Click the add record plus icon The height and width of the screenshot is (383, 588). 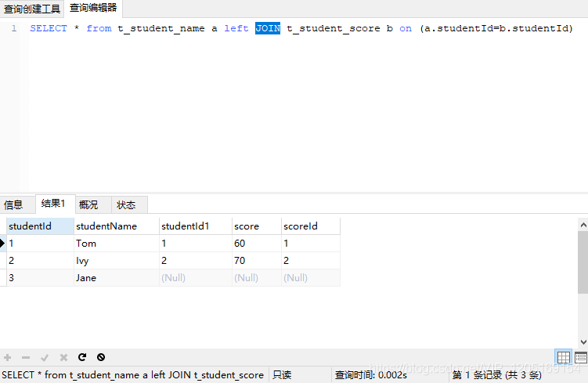point(8,357)
